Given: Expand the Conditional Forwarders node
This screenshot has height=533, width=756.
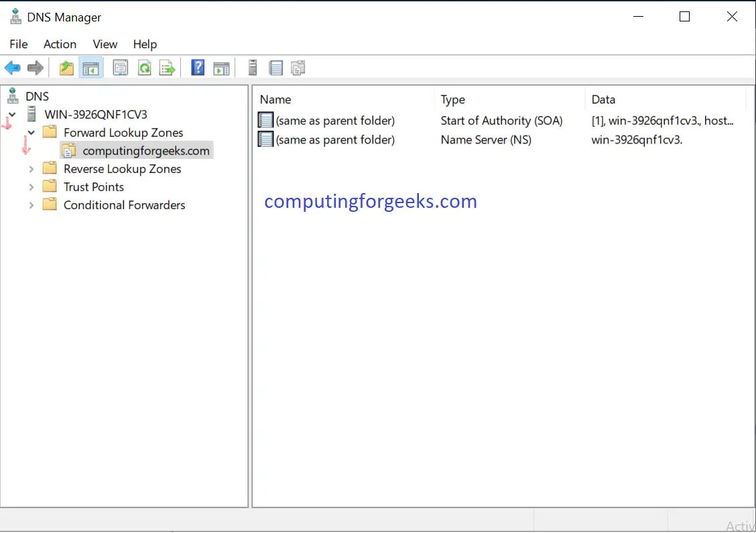Looking at the screenshot, I should [x=31, y=204].
